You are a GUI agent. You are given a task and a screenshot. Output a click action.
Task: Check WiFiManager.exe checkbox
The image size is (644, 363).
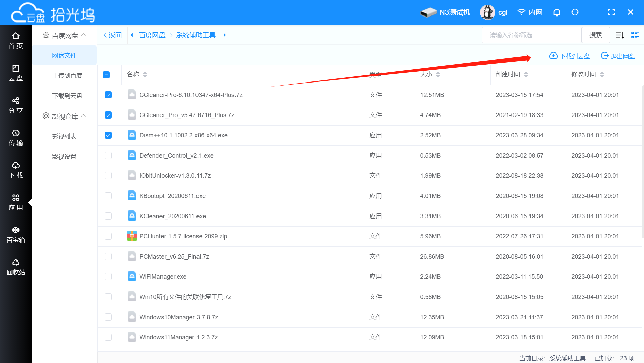(x=108, y=277)
